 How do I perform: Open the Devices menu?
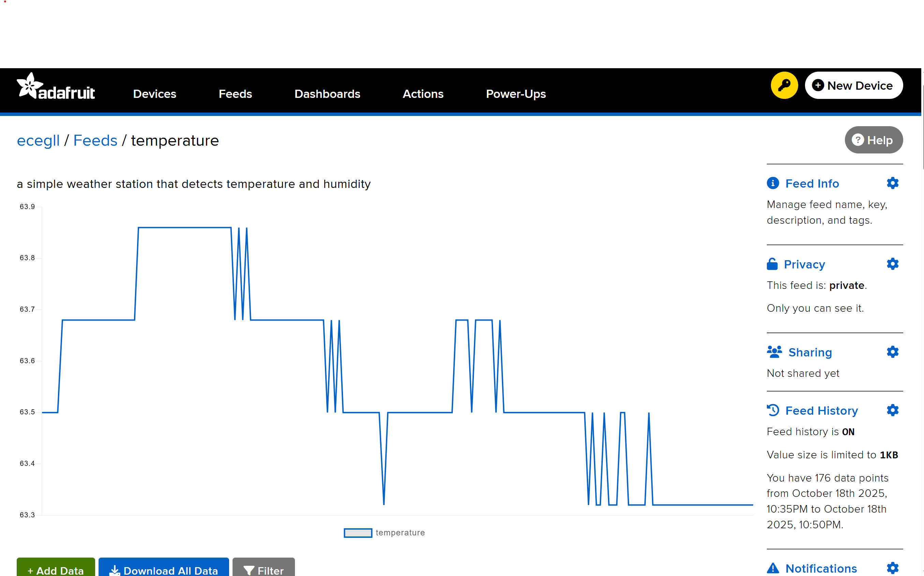[x=155, y=94]
